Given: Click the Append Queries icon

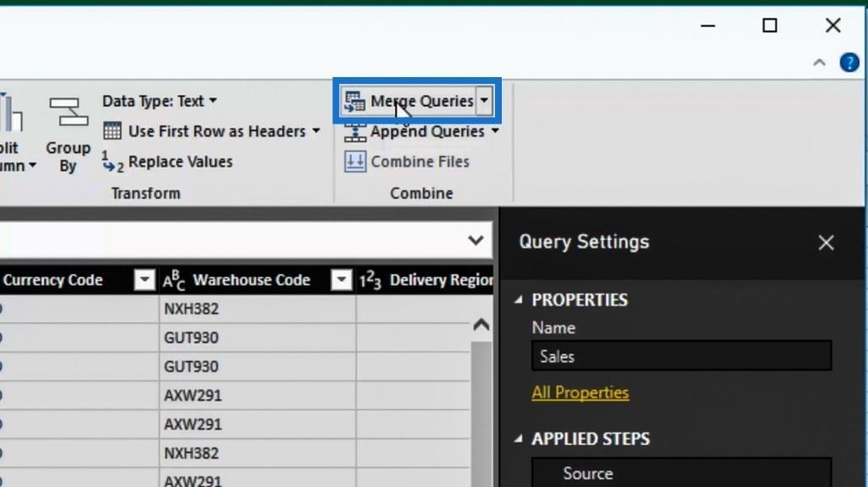Looking at the screenshot, I should point(355,132).
